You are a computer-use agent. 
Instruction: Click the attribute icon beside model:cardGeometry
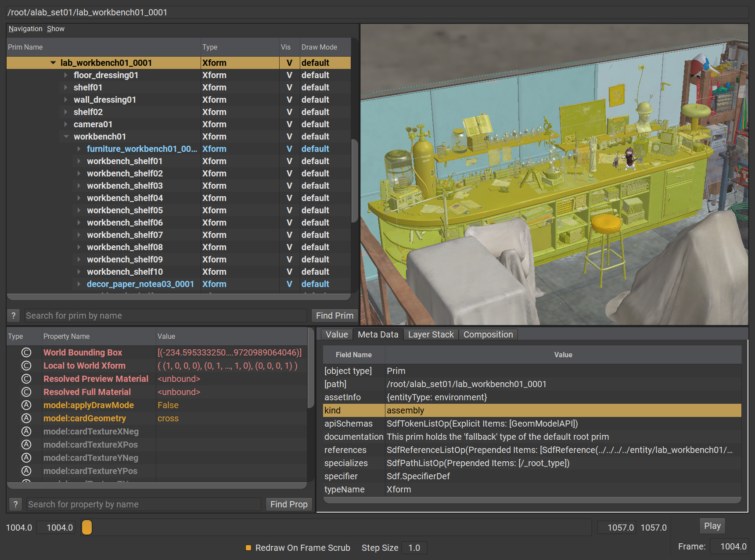[x=26, y=418]
